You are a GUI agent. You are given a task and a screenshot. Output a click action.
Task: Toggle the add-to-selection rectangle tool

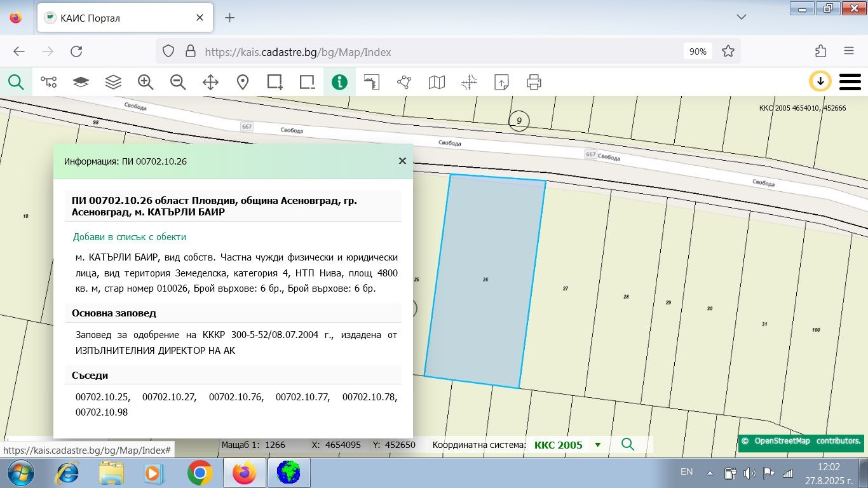tap(275, 82)
